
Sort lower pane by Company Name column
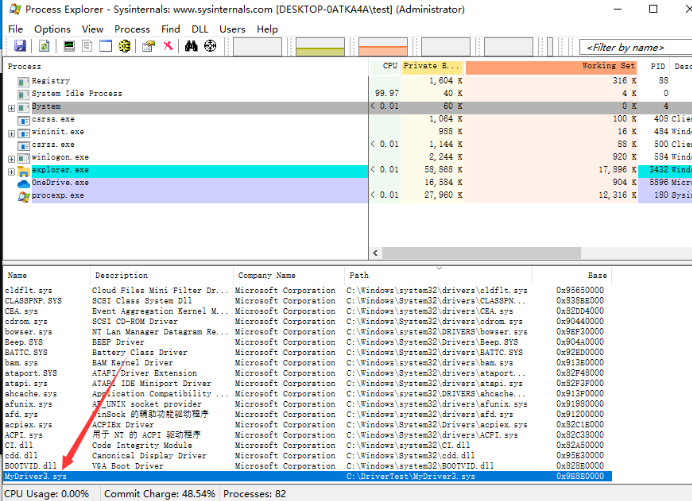point(289,275)
